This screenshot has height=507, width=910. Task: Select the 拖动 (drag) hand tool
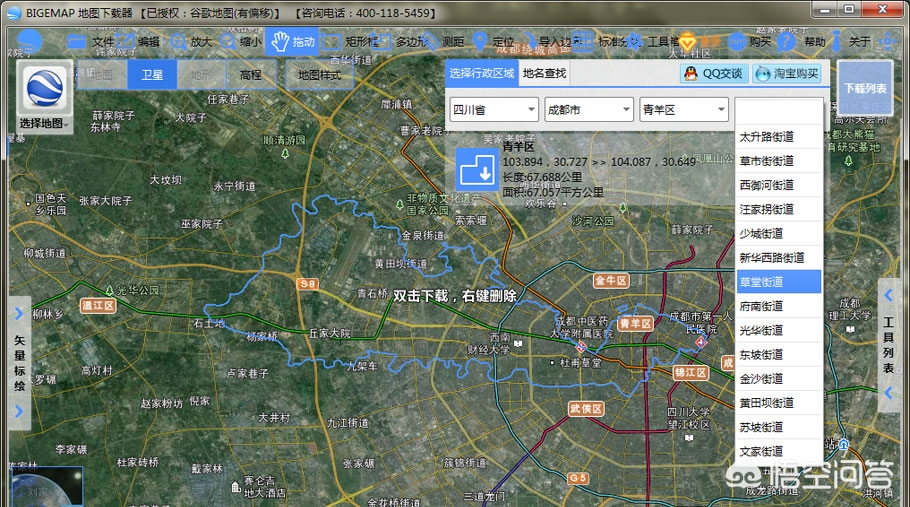292,42
